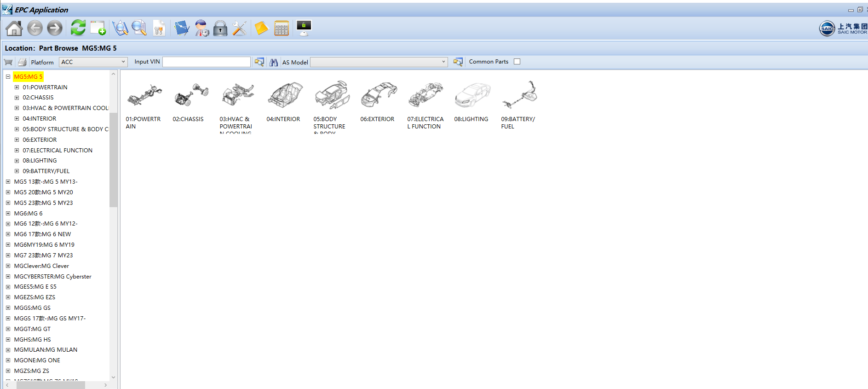Expand the 01:POWERTRAIN tree node
The width and height of the screenshot is (868, 389).
17,87
